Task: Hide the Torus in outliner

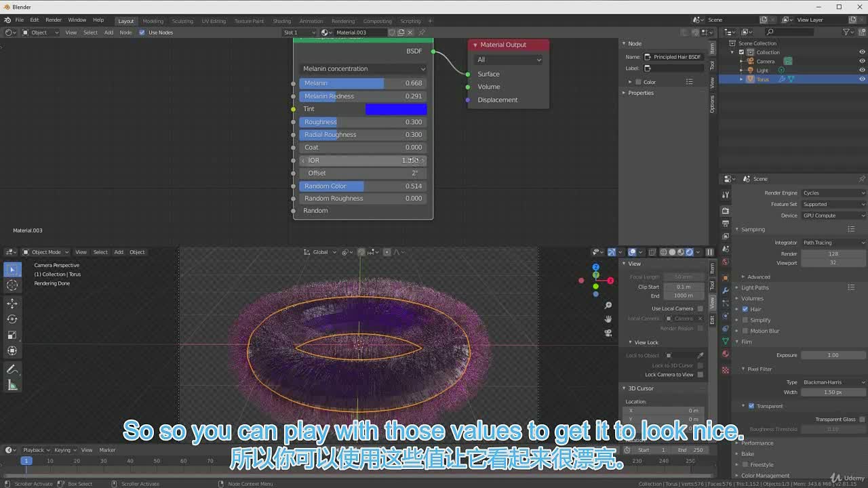Action: [x=862, y=79]
